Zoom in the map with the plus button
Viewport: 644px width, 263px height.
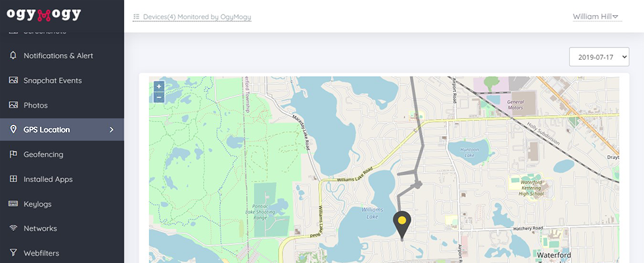click(x=159, y=86)
